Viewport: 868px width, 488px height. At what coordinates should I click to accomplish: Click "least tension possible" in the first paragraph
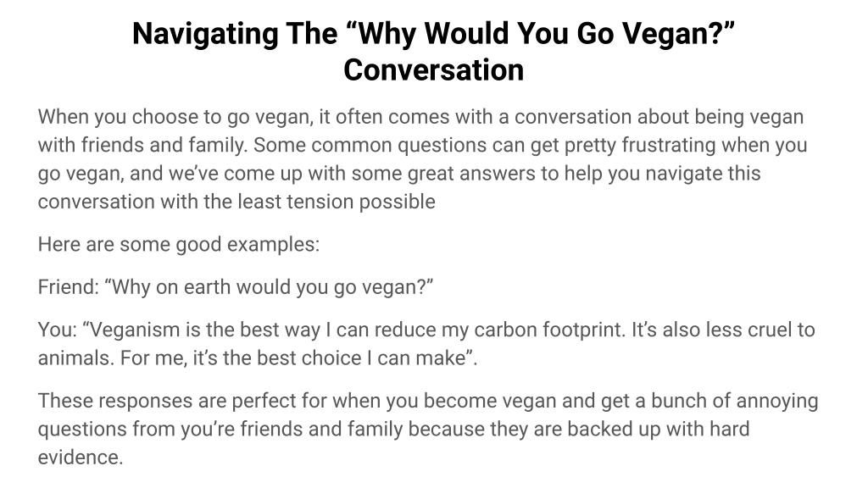[337, 202]
